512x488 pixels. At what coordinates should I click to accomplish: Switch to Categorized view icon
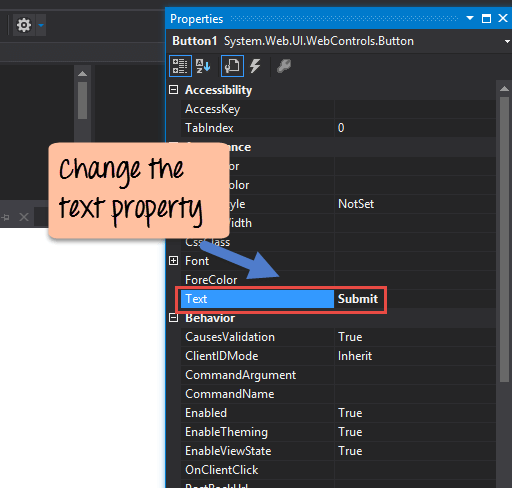180,66
